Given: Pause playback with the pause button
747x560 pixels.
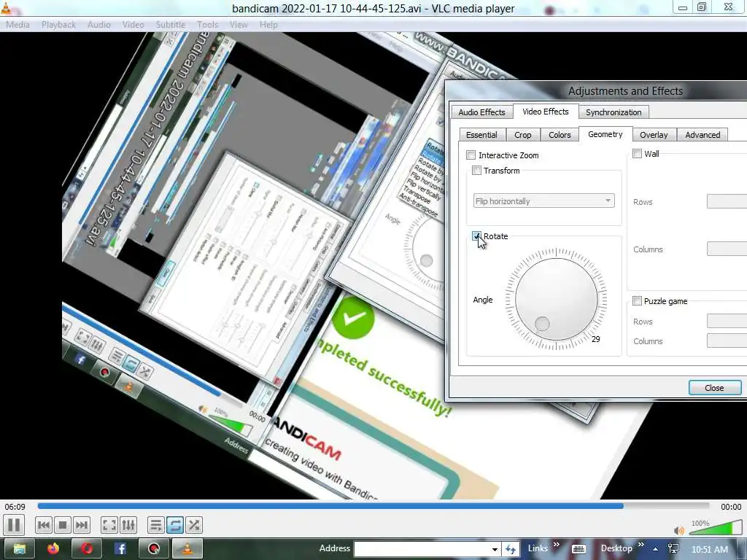Looking at the screenshot, I should click(x=14, y=525).
